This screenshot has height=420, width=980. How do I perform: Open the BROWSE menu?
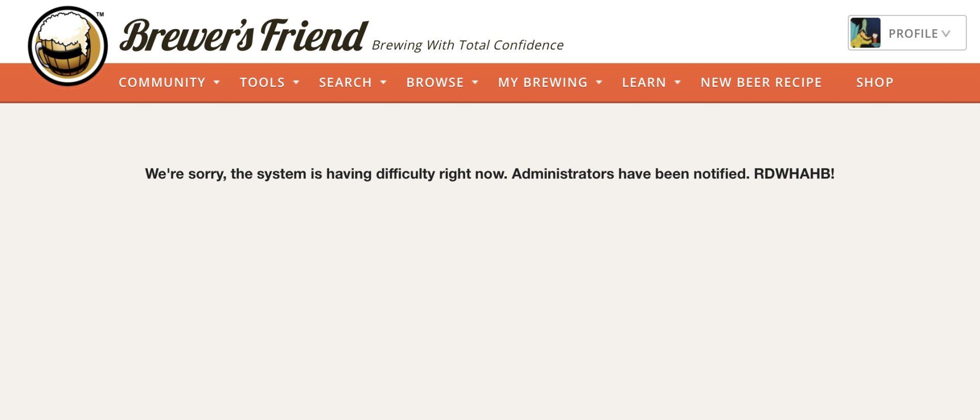pyautogui.click(x=435, y=82)
